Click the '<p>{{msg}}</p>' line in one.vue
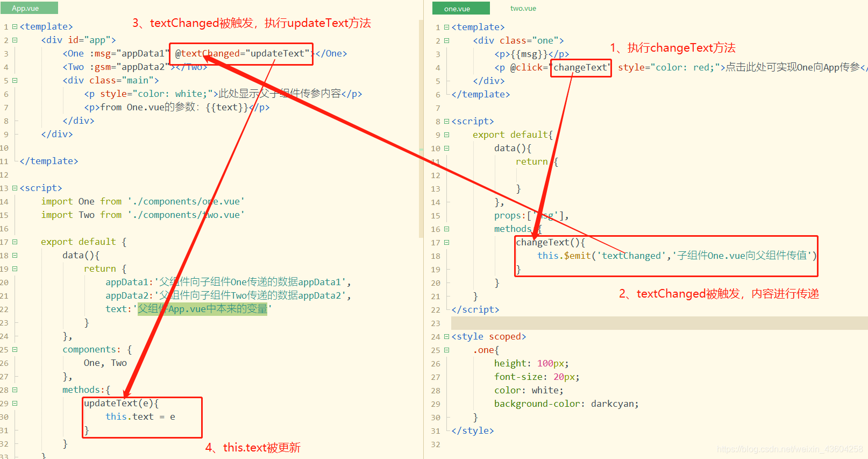 (x=531, y=54)
